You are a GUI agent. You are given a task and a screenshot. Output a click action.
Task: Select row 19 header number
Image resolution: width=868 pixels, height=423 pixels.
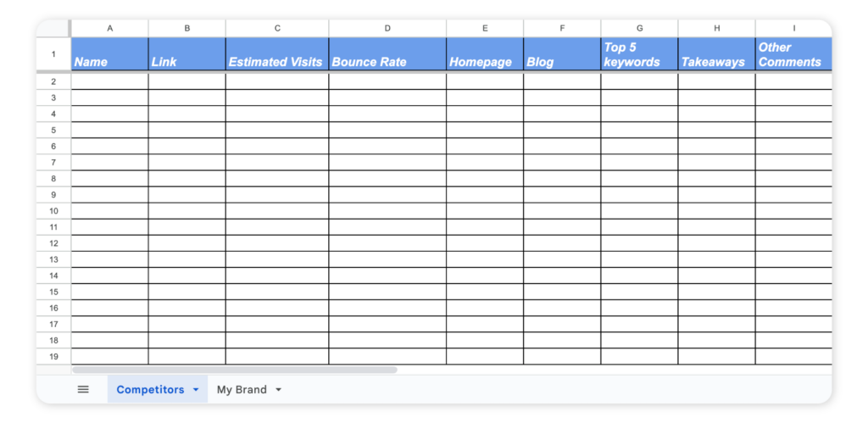coord(53,356)
